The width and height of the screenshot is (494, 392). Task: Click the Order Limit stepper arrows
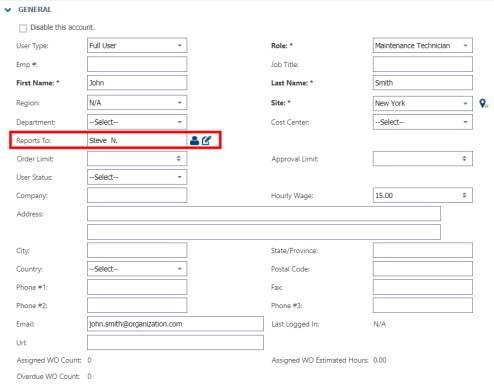point(179,159)
